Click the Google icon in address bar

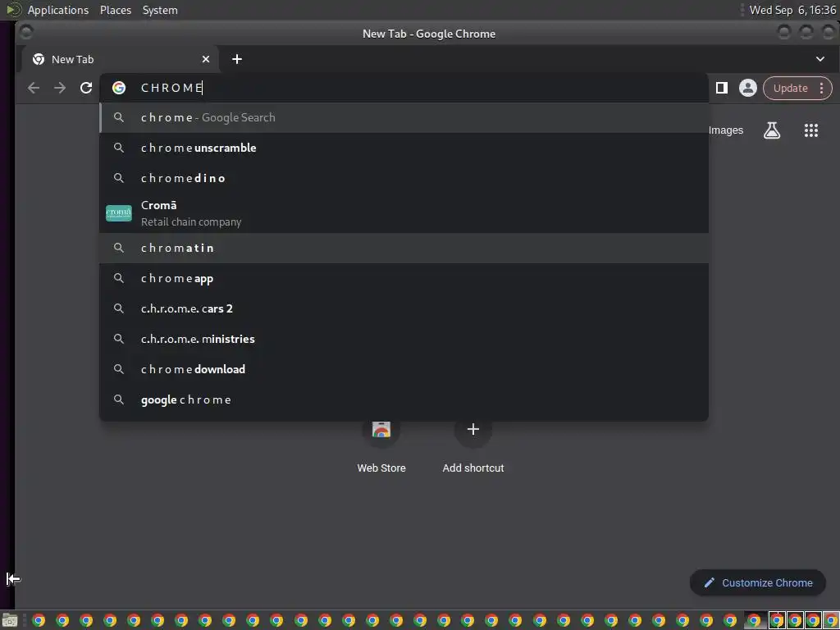(119, 88)
